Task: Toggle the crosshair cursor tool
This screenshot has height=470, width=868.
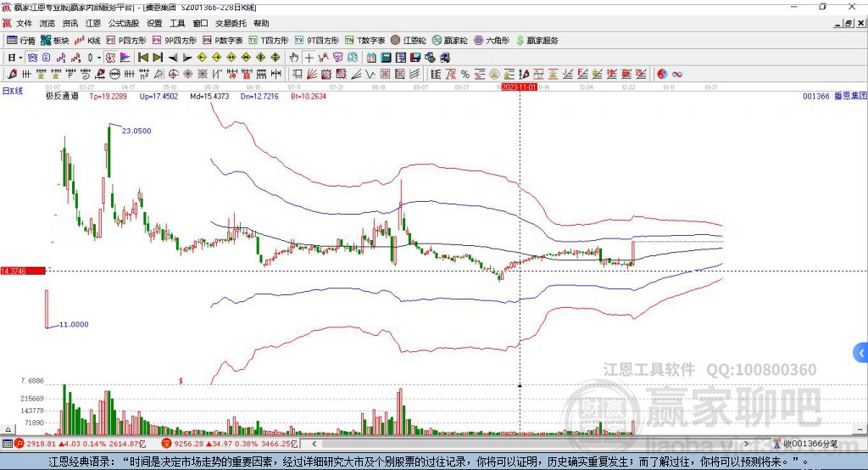Action: [x=309, y=58]
